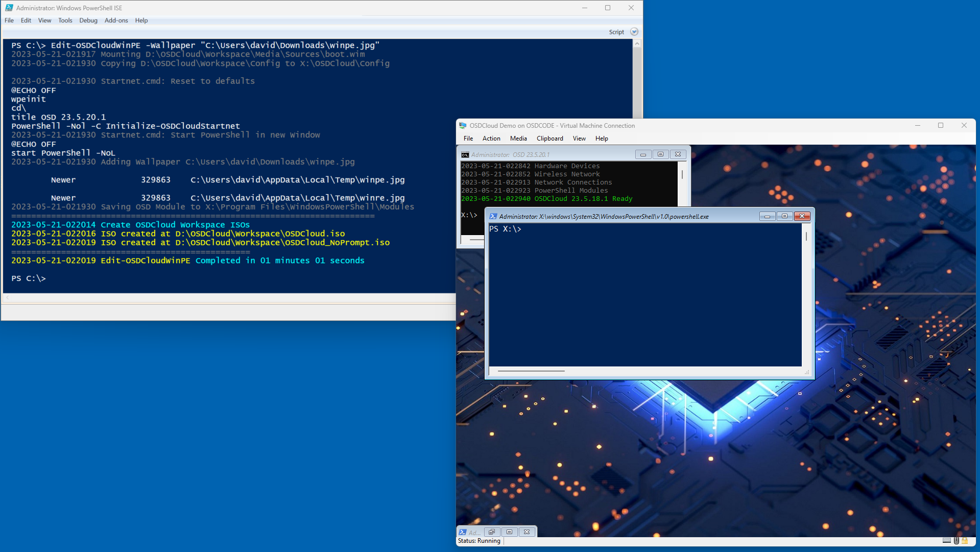Click the padlock security icon in VM status bar
The image size is (980, 552).
965,540
